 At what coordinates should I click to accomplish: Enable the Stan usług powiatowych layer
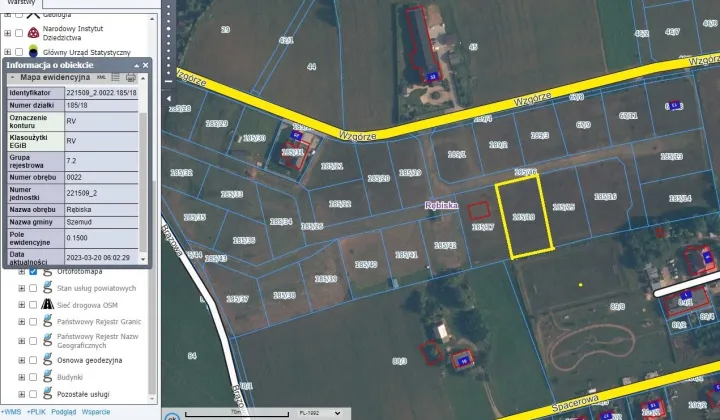click(x=33, y=288)
